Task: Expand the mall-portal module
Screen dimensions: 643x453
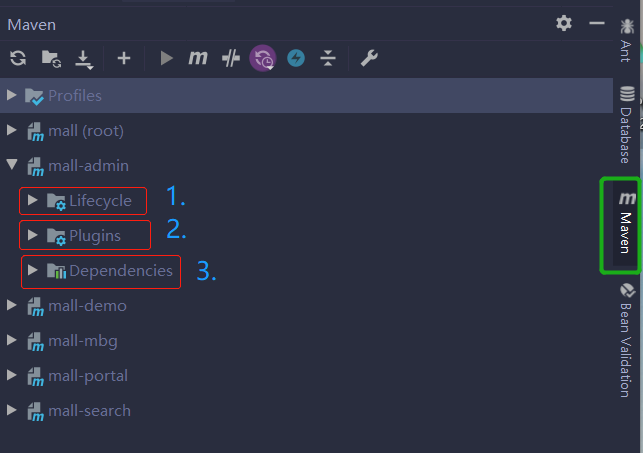Action: pos(12,375)
